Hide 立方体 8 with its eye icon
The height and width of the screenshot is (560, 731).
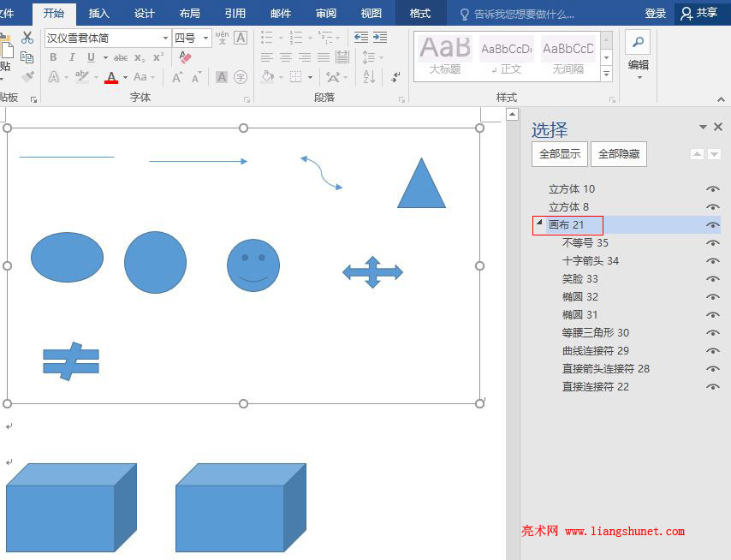click(712, 207)
